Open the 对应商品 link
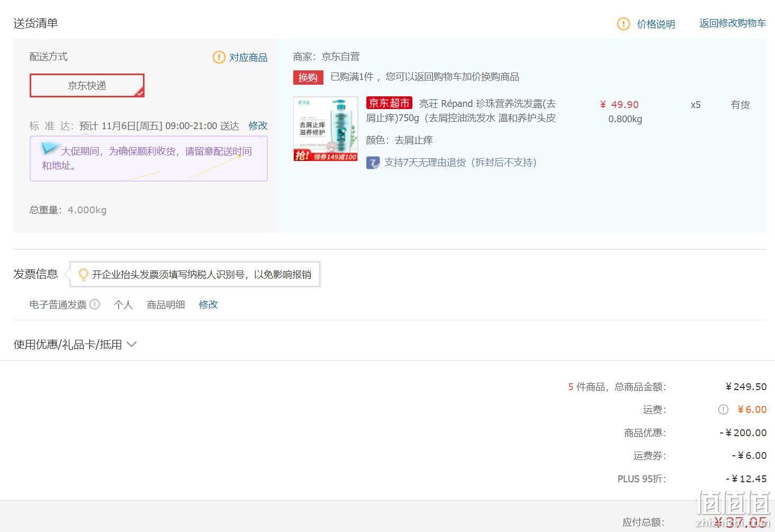The width and height of the screenshot is (775, 532). coord(248,57)
